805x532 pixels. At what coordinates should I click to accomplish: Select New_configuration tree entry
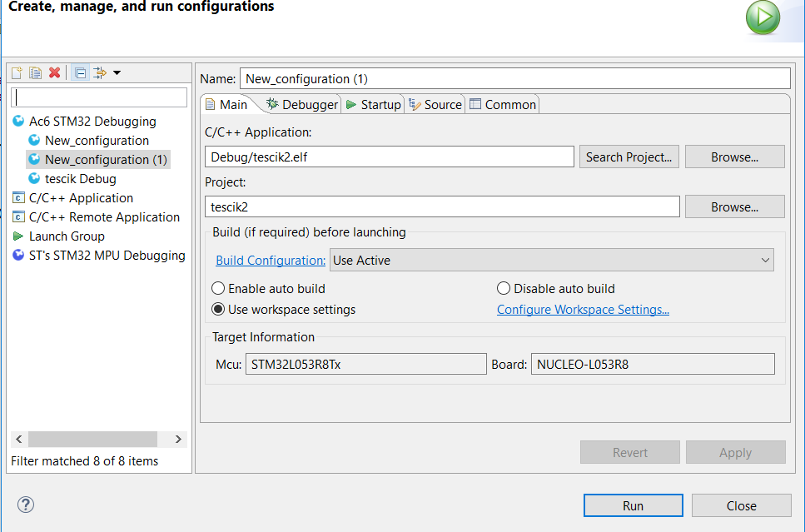click(97, 141)
